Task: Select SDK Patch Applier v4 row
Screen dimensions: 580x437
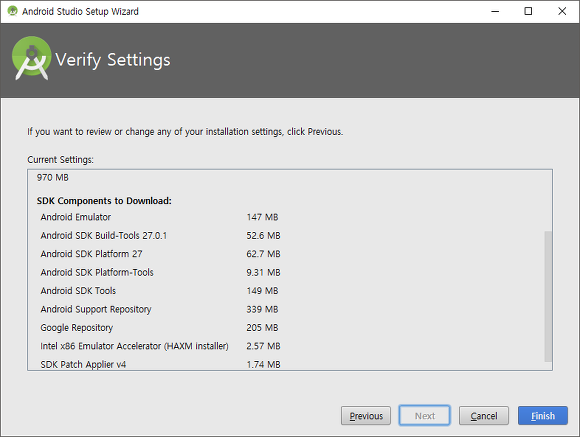Action: tap(161, 364)
